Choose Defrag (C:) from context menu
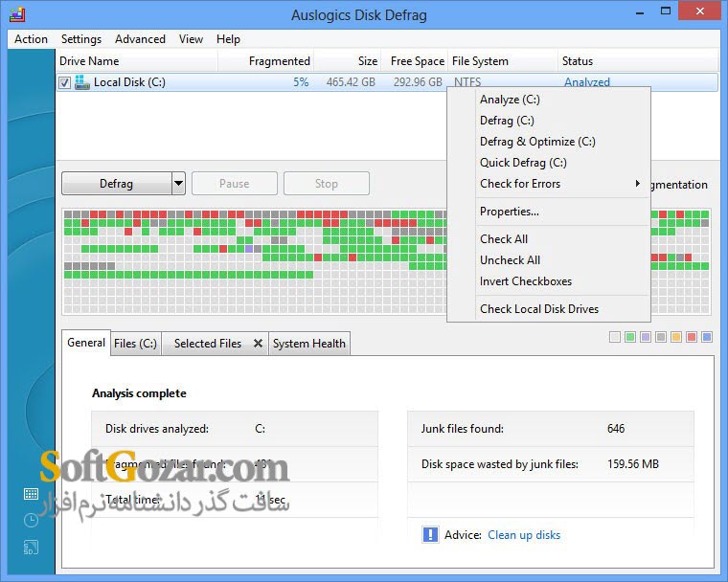 (x=507, y=121)
